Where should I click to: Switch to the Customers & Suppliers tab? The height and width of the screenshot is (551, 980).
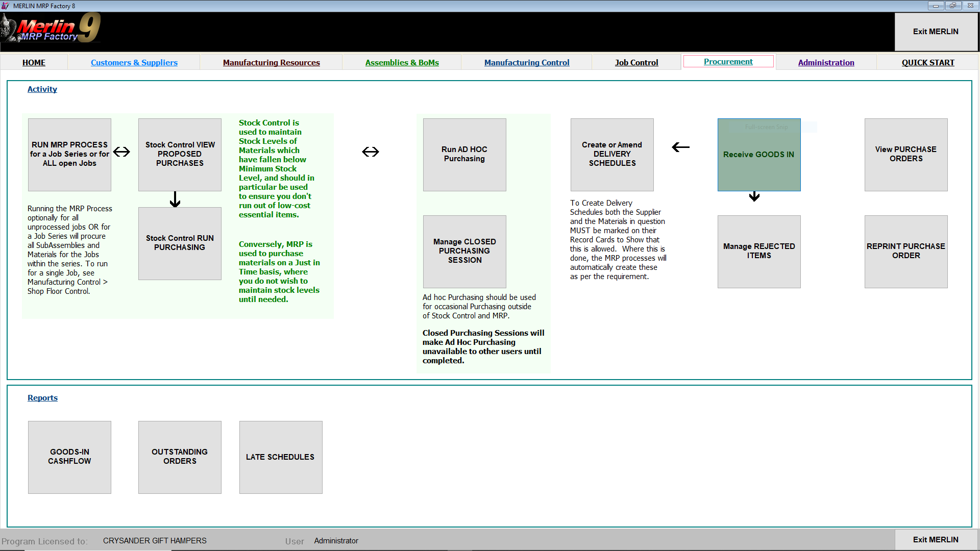point(134,62)
